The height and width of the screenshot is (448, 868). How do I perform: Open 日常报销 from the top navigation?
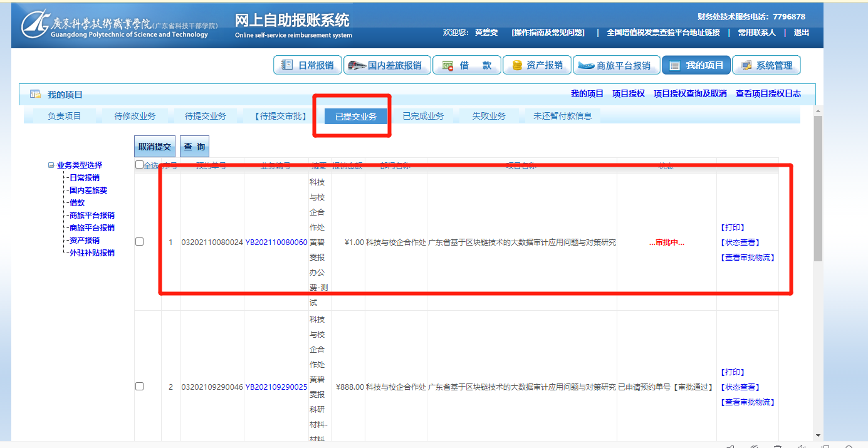[x=308, y=65]
